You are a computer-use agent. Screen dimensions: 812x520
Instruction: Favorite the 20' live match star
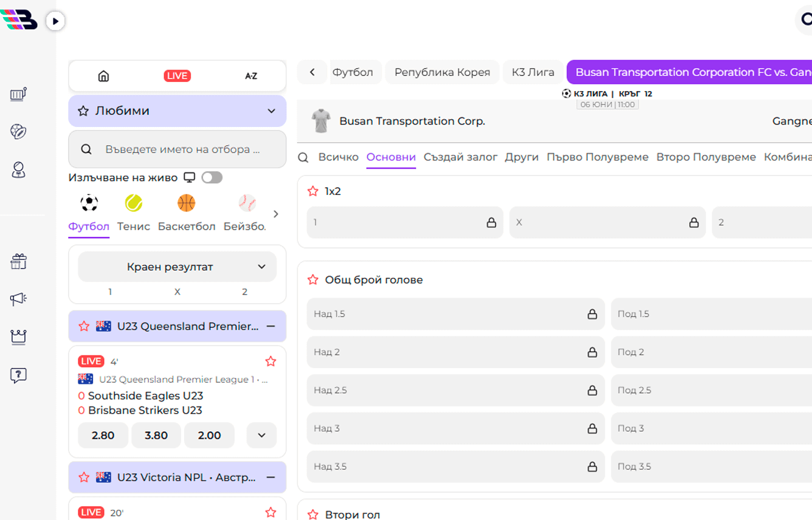pos(271,513)
